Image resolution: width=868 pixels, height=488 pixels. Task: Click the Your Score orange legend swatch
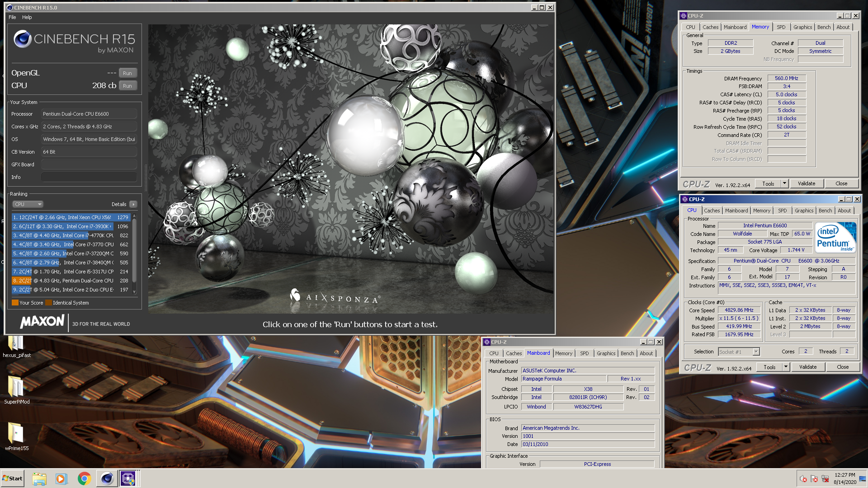click(15, 303)
